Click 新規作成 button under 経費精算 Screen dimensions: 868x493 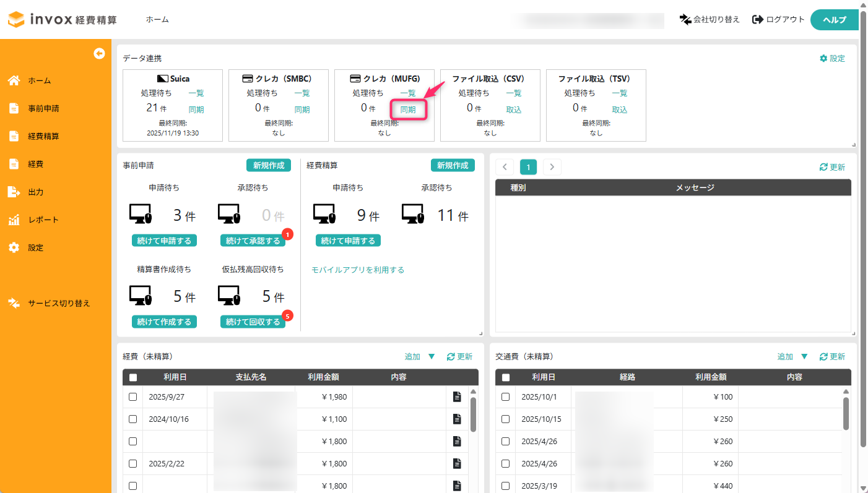(453, 165)
